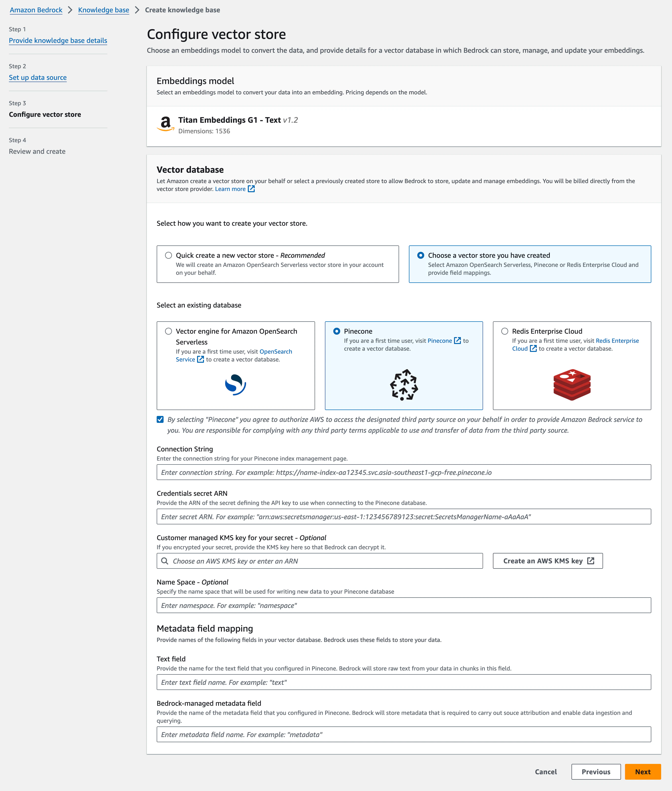Click external link icon after OpenSearch Service

pyautogui.click(x=200, y=359)
